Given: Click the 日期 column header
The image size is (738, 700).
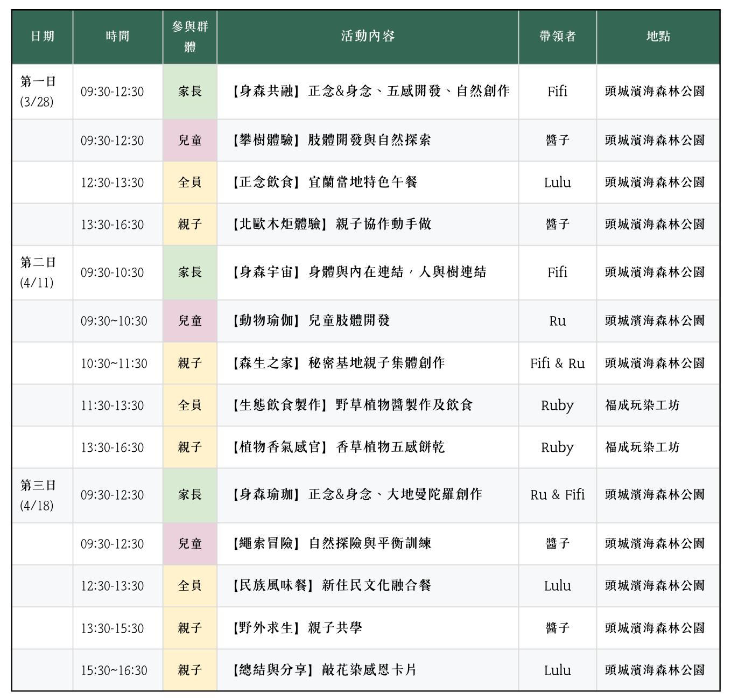Looking at the screenshot, I should [x=43, y=37].
